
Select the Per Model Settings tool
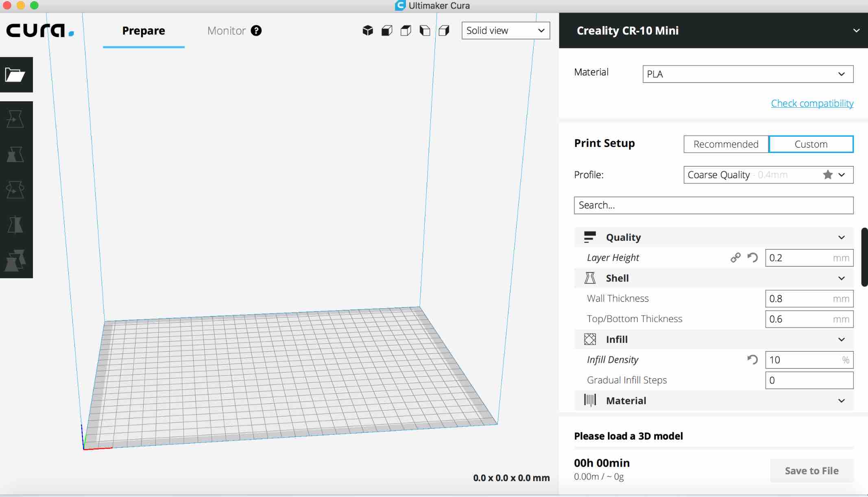[x=15, y=260]
